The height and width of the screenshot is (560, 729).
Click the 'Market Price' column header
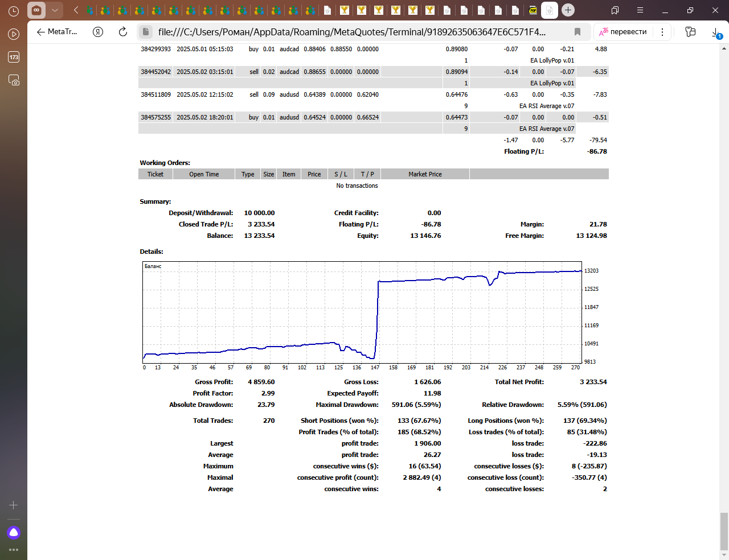pos(425,174)
